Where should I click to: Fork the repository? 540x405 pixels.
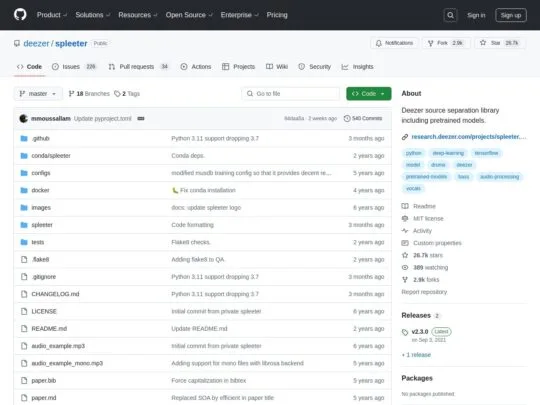446,43
